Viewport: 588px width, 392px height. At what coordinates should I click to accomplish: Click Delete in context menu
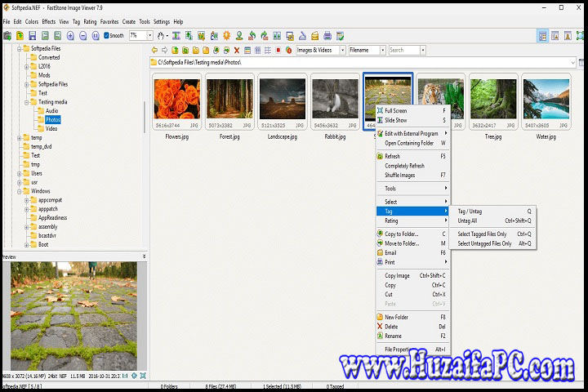412,327
